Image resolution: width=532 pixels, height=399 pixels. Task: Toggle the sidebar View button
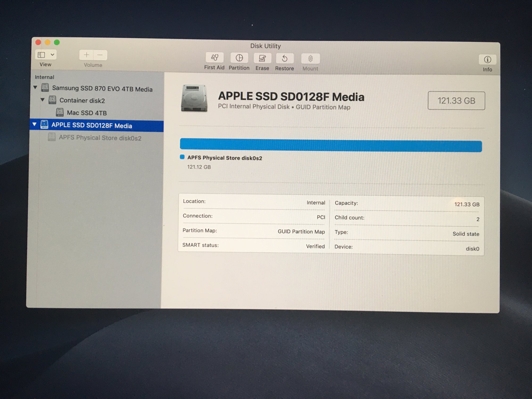(x=41, y=55)
